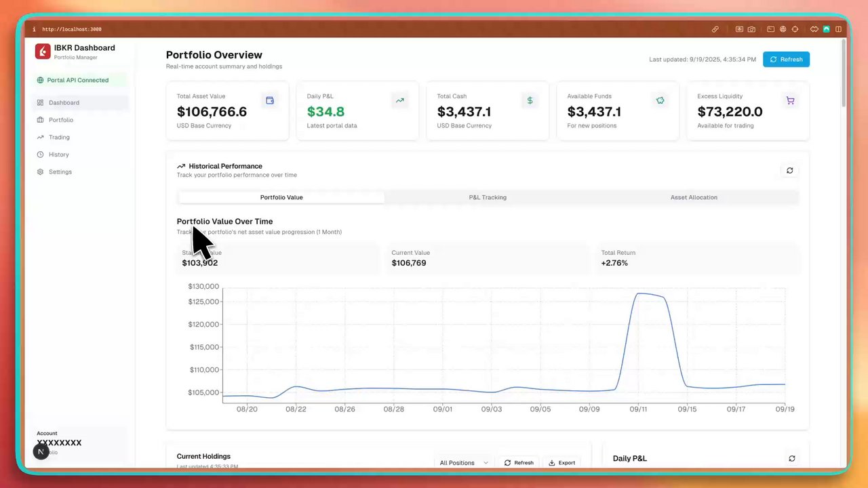Switch to the P&L Tracking tab
Image resolution: width=868 pixels, height=488 pixels.
coord(488,197)
